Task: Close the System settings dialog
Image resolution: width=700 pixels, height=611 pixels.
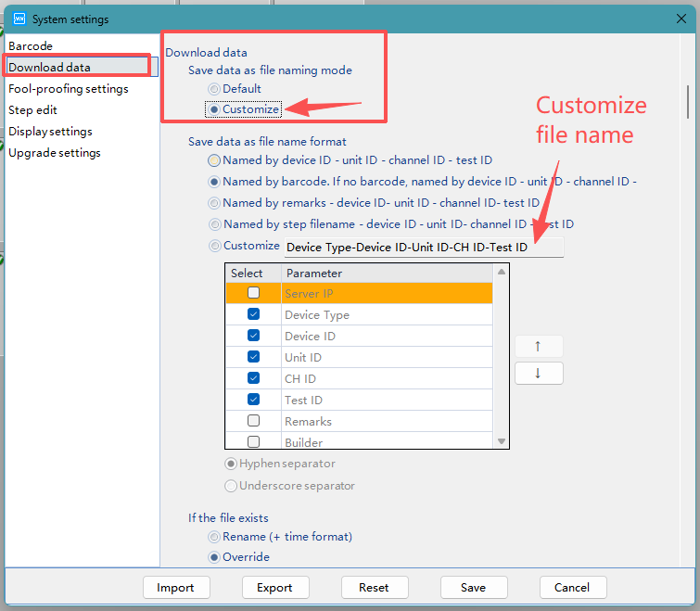Action: click(681, 19)
